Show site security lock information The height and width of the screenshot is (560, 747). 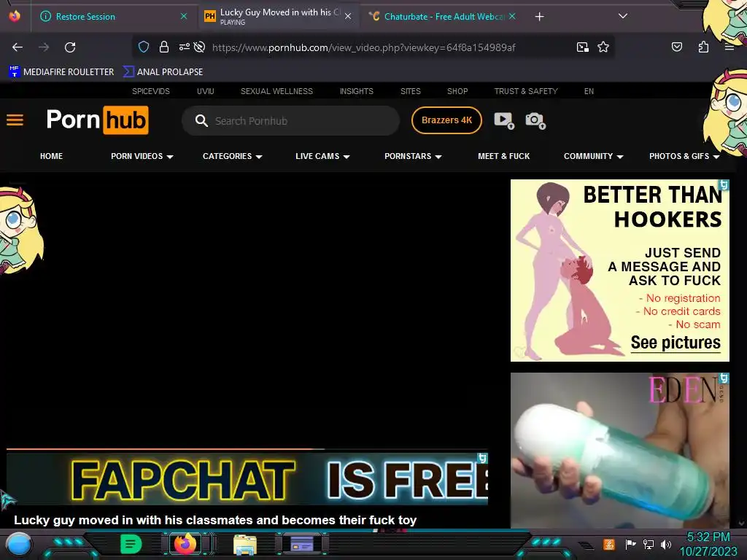(x=164, y=47)
